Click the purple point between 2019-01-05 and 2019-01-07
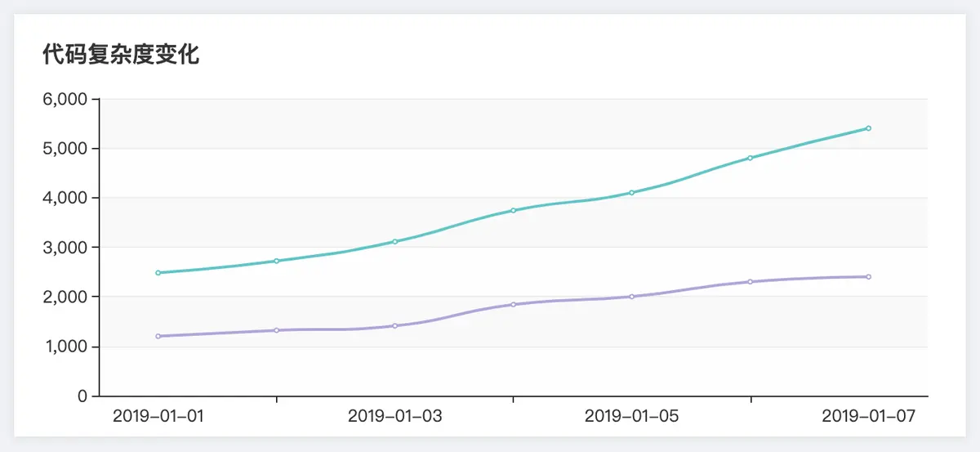 [x=750, y=282]
